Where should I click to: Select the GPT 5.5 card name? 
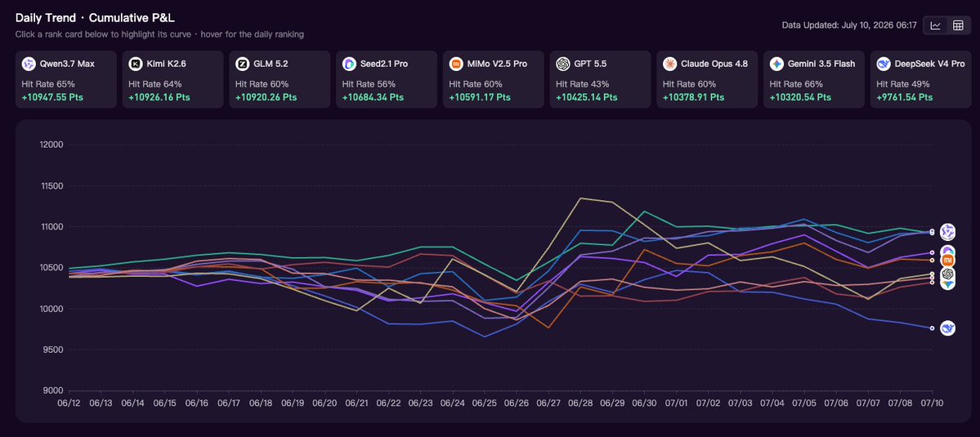[x=591, y=64]
